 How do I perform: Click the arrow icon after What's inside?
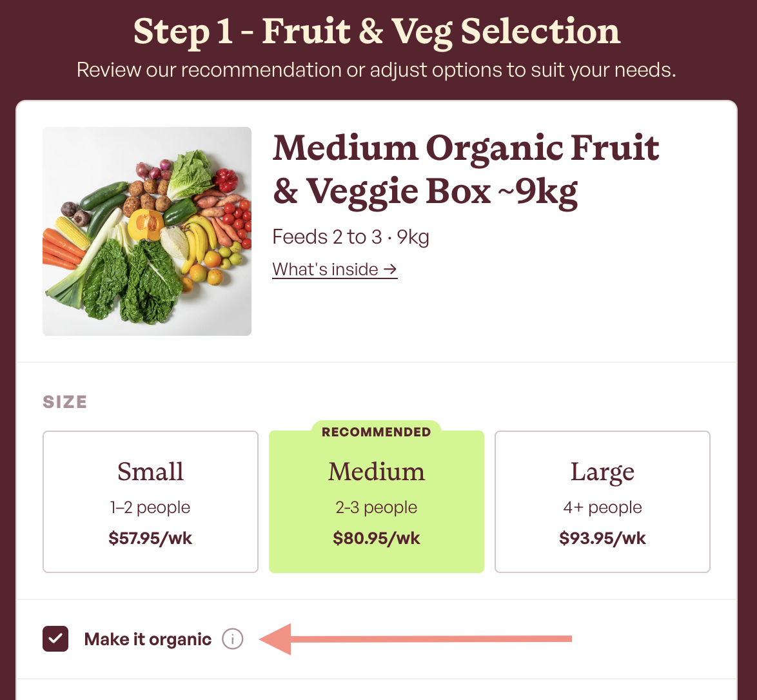[390, 269]
